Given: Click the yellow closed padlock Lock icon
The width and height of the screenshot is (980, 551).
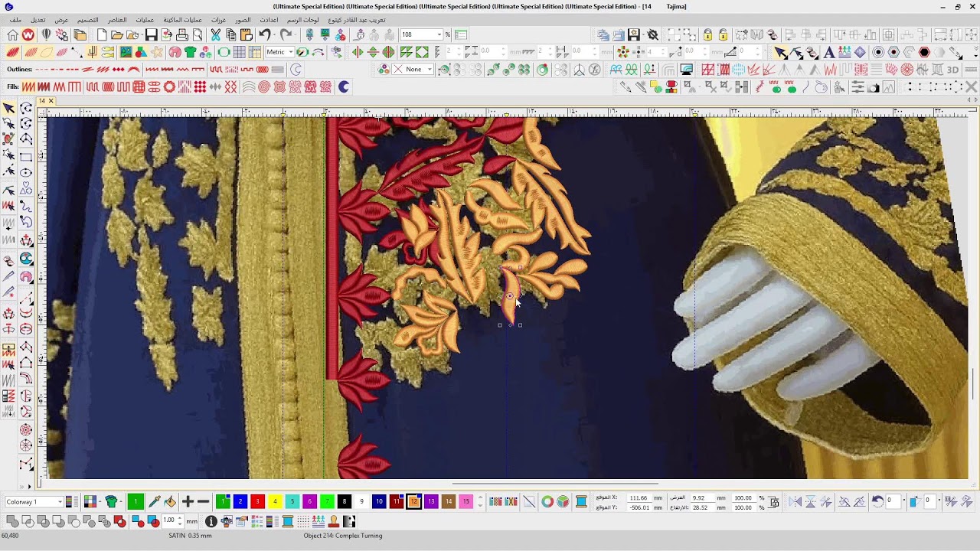Looking at the screenshot, I should (707, 34).
